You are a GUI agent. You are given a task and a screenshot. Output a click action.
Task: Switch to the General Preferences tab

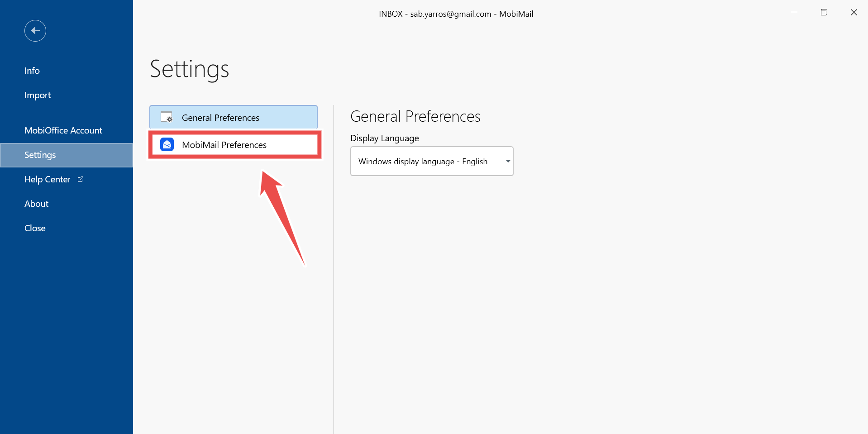click(x=234, y=117)
